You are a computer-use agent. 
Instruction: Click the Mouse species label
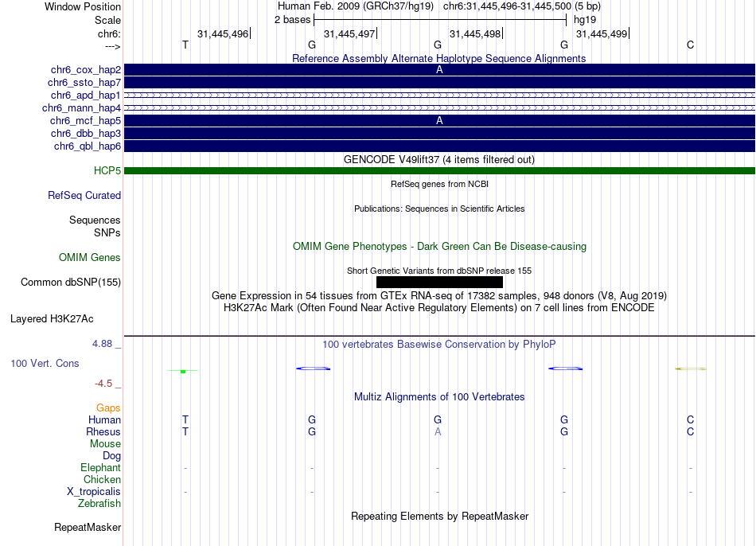click(106, 444)
